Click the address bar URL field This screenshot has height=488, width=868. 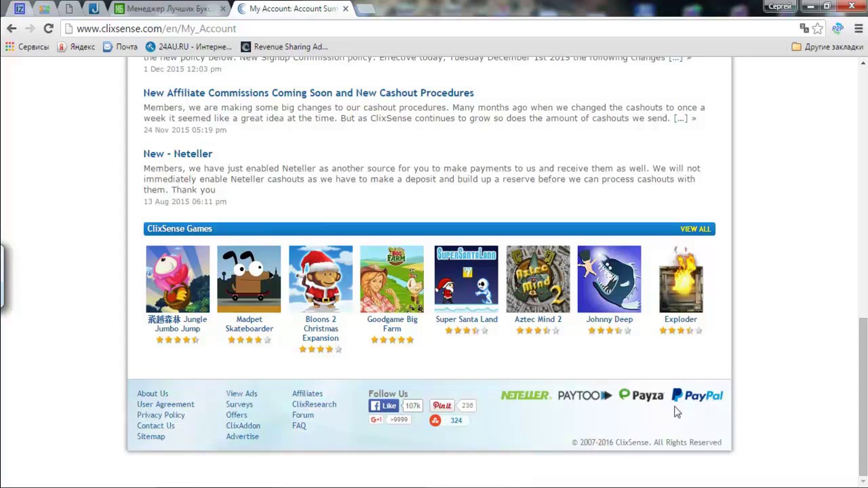pyautogui.click(x=434, y=28)
